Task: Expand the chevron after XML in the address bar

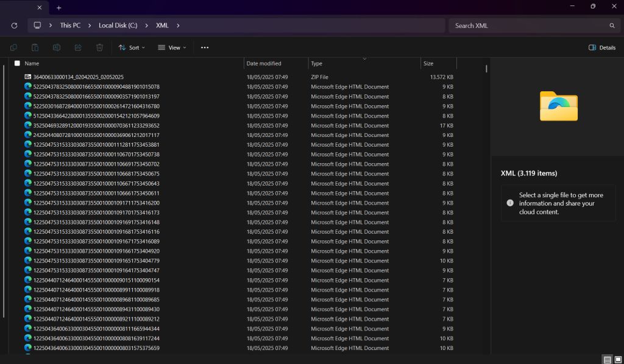Action: tap(178, 26)
